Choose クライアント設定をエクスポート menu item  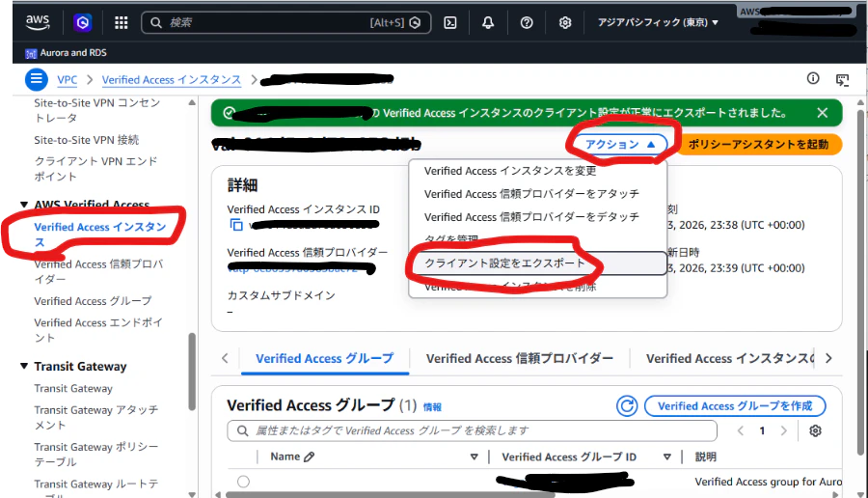537,263
